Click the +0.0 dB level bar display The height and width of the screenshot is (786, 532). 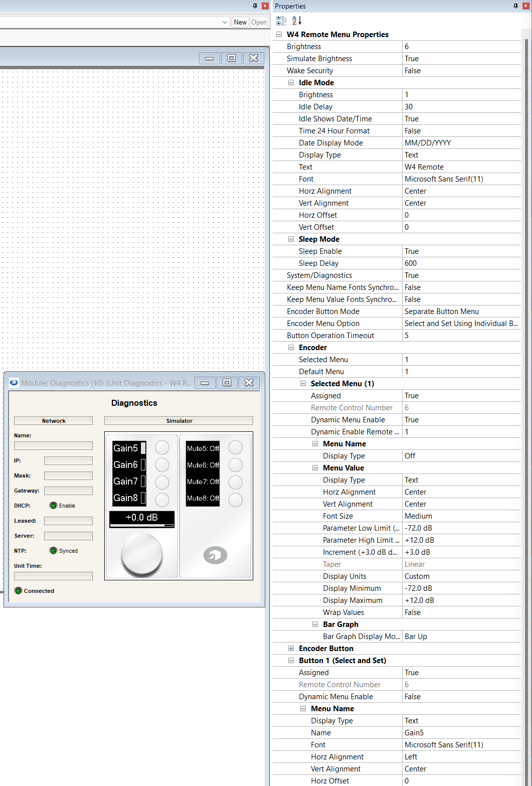pyautogui.click(x=142, y=519)
